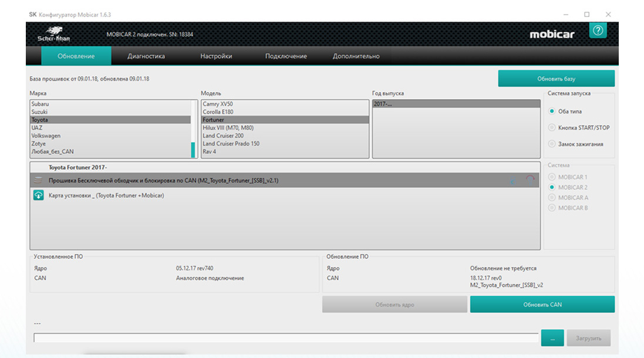The image size is (644, 358).
Task: Click the База прошивок от 09.01.18 text
Action: (x=89, y=79)
